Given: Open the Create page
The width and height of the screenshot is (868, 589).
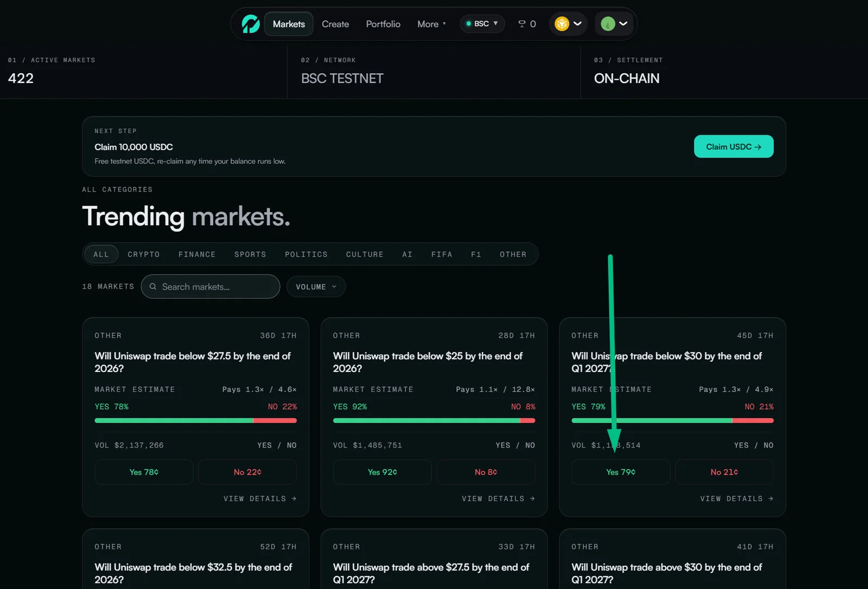Looking at the screenshot, I should [x=335, y=24].
